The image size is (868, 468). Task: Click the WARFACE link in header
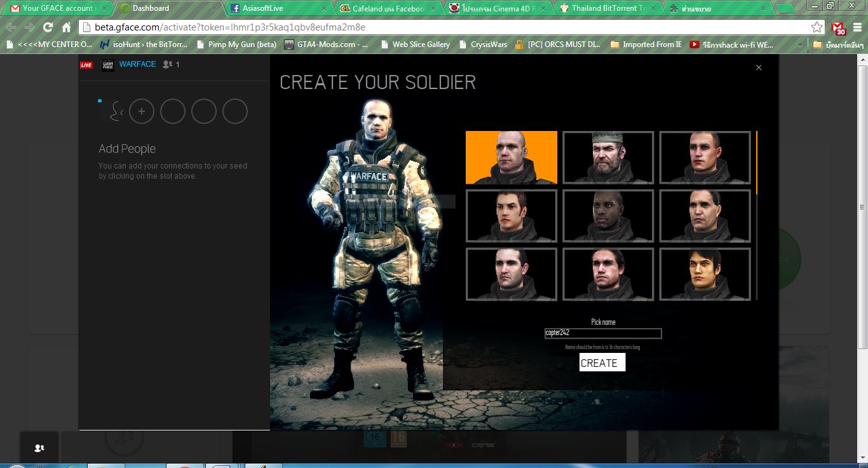coord(137,64)
